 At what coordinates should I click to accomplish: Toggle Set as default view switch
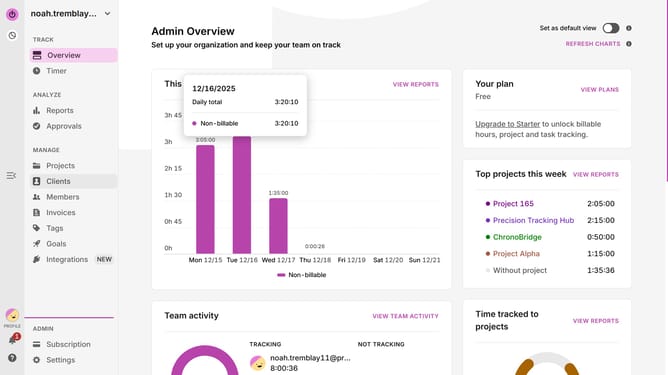(x=611, y=28)
